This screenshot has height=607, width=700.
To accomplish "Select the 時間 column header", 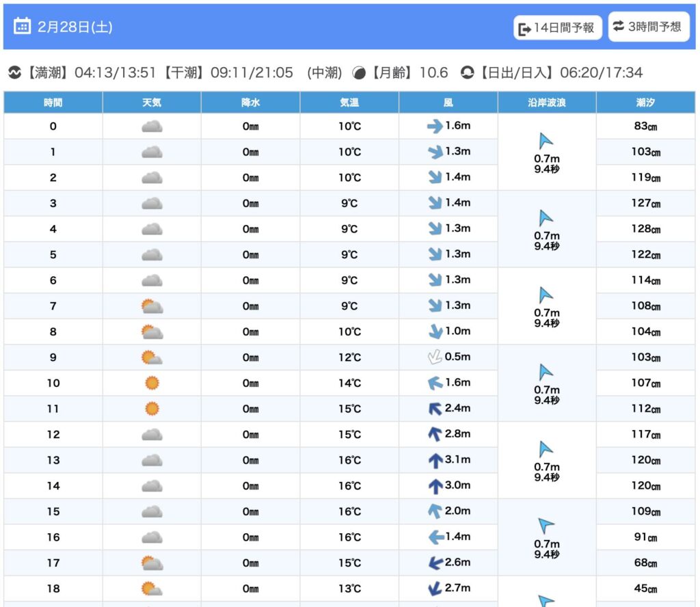I will 53,103.
